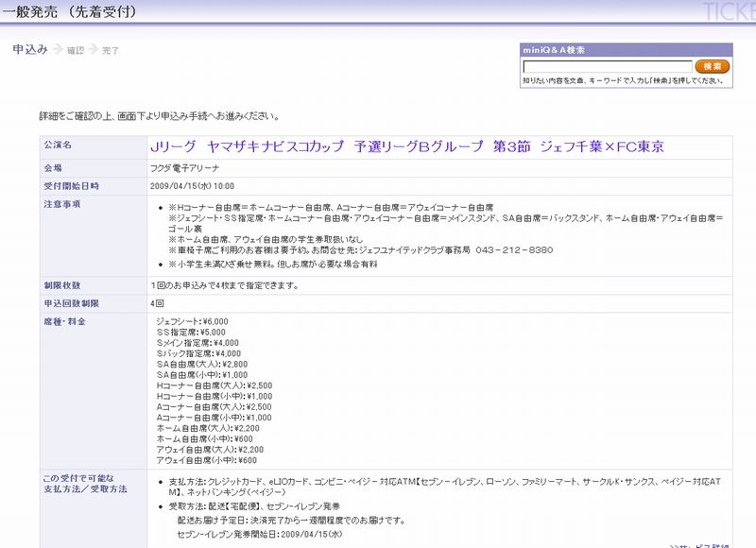The height and width of the screenshot is (548, 756).
Task: Click the note starting ※Hコーナー自由席＝ホームコーナー自由席
Action: click(331, 208)
